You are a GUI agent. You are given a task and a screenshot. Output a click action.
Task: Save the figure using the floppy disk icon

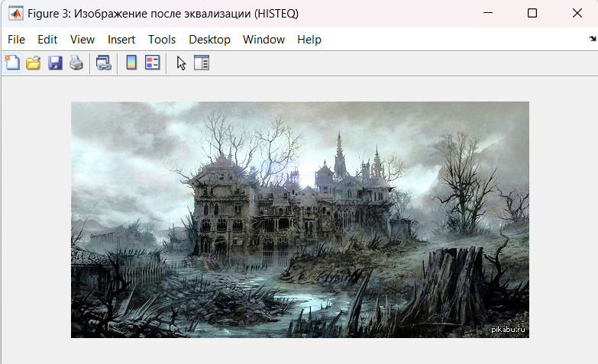(55, 63)
